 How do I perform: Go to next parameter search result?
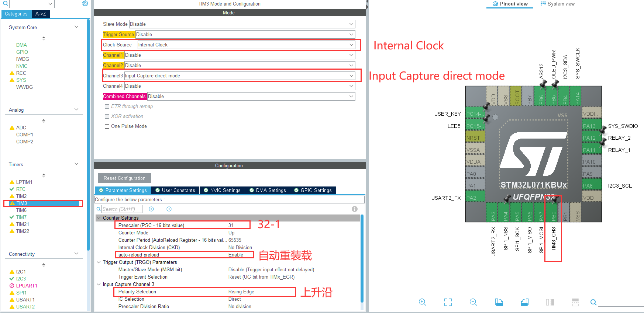(169, 209)
